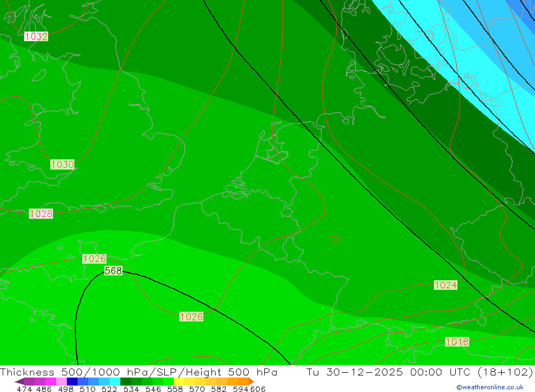
Task: Click the 1032 isobar label
Action: click(x=36, y=36)
